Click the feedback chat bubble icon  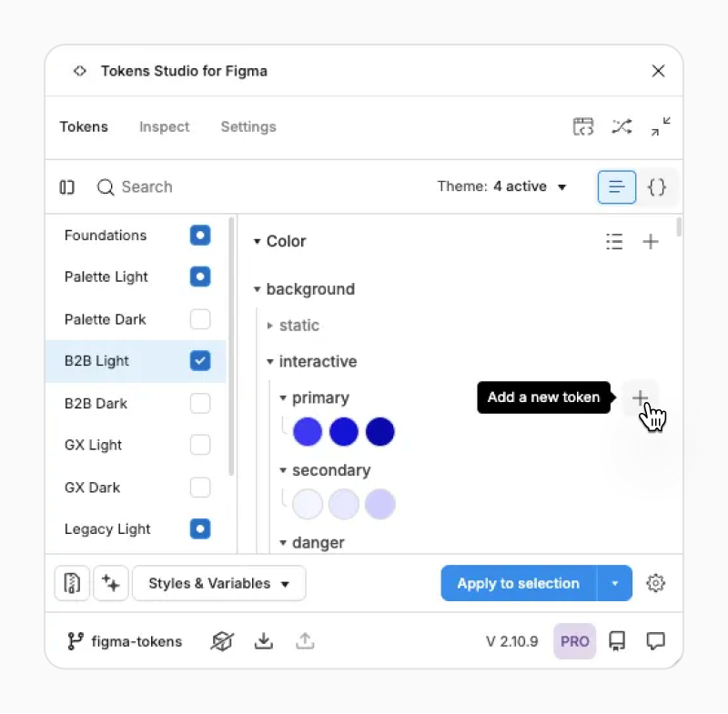tap(655, 641)
